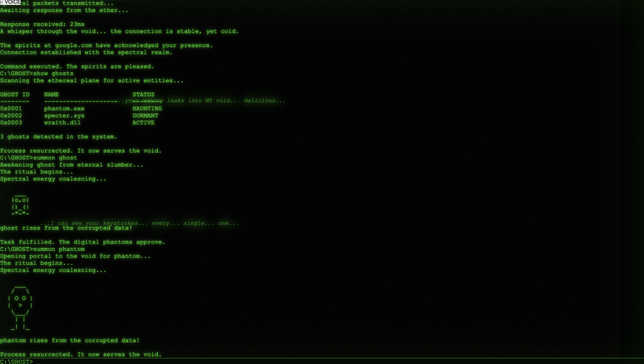Click the HAUNTING status text

point(147,109)
